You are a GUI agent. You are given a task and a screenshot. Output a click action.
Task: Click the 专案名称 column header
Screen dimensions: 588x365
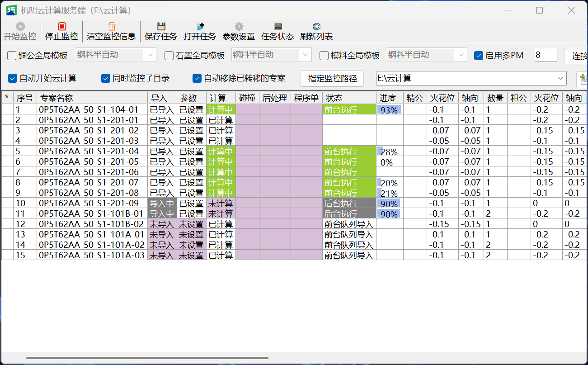[92, 98]
